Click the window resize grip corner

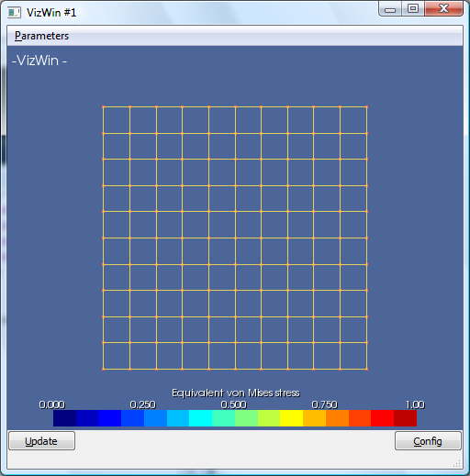(x=457, y=464)
